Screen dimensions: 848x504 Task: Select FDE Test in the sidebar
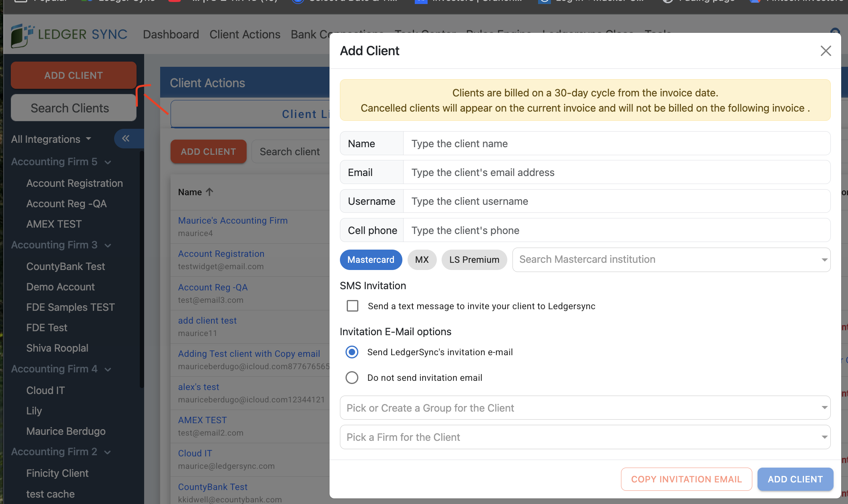47,328
